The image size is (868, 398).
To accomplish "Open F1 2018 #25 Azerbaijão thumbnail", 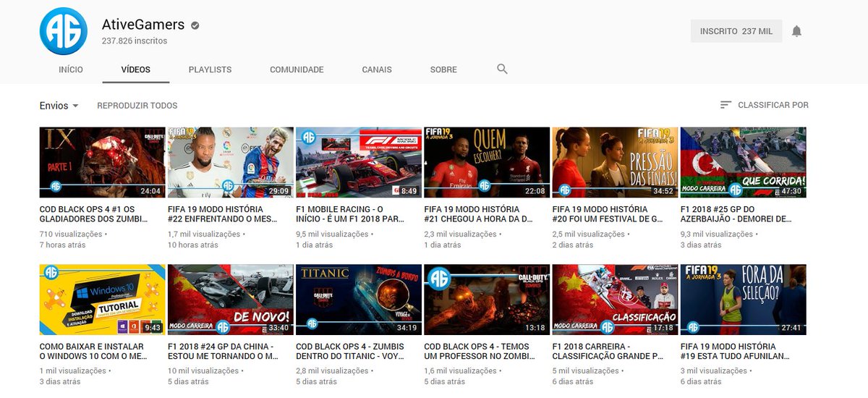I will [x=744, y=162].
